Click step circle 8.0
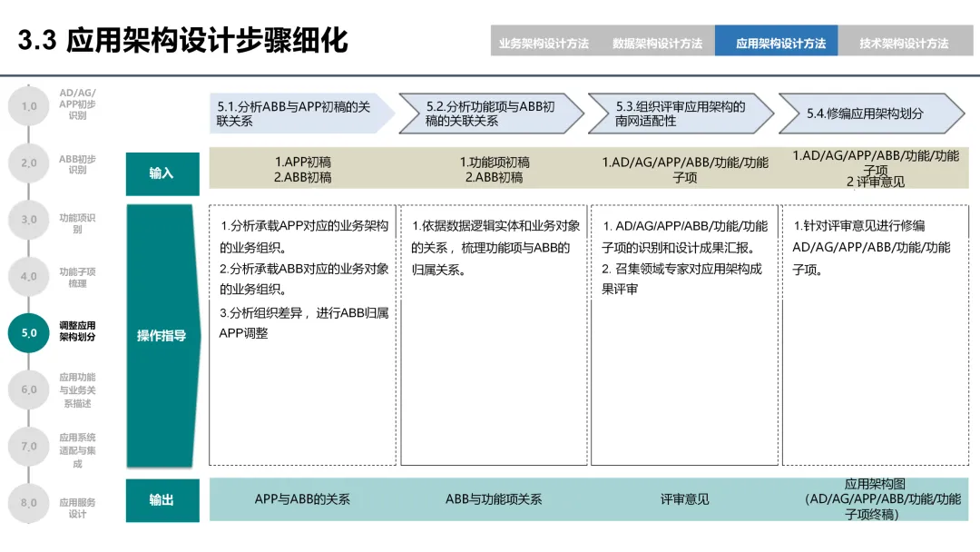Image resolution: width=980 pixels, height=552 pixels. tap(29, 503)
